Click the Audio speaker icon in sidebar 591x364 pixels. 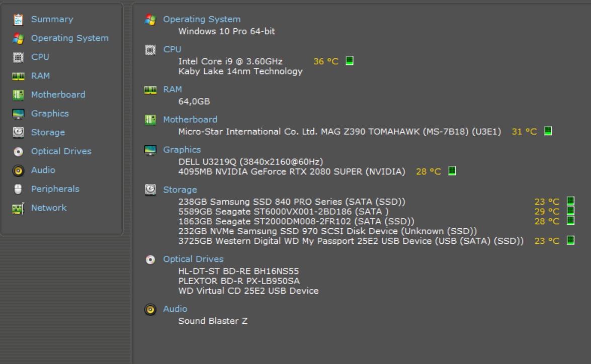(x=18, y=170)
